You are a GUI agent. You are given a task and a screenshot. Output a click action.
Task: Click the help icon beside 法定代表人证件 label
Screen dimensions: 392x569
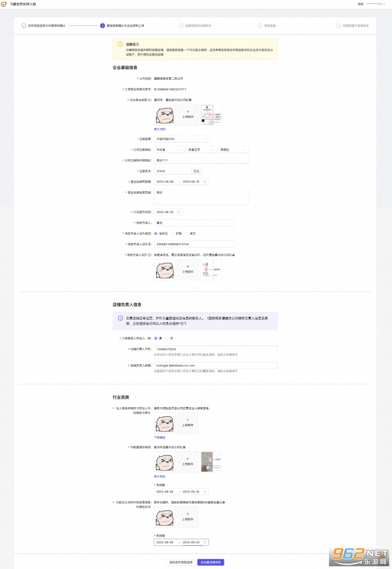[x=150, y=255]
